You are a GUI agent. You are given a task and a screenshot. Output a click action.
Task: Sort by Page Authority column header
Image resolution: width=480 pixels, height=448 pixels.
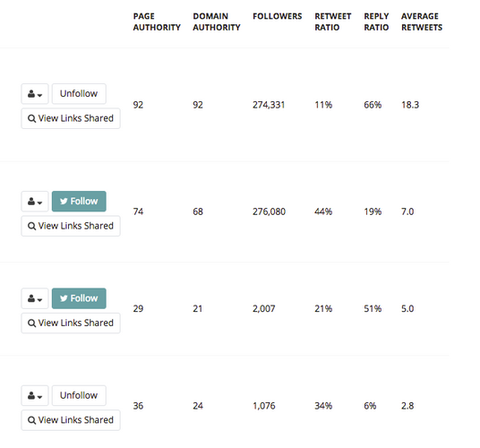157,22
